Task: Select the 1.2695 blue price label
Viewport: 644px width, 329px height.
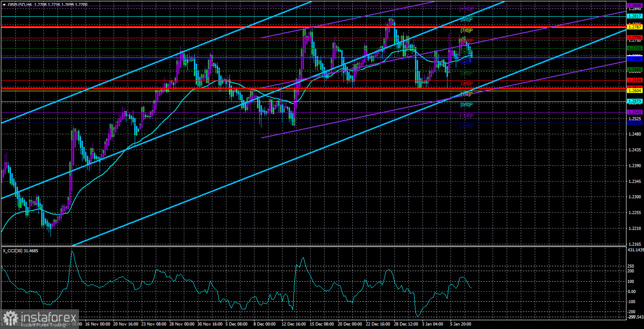Action: coord(635,59)
